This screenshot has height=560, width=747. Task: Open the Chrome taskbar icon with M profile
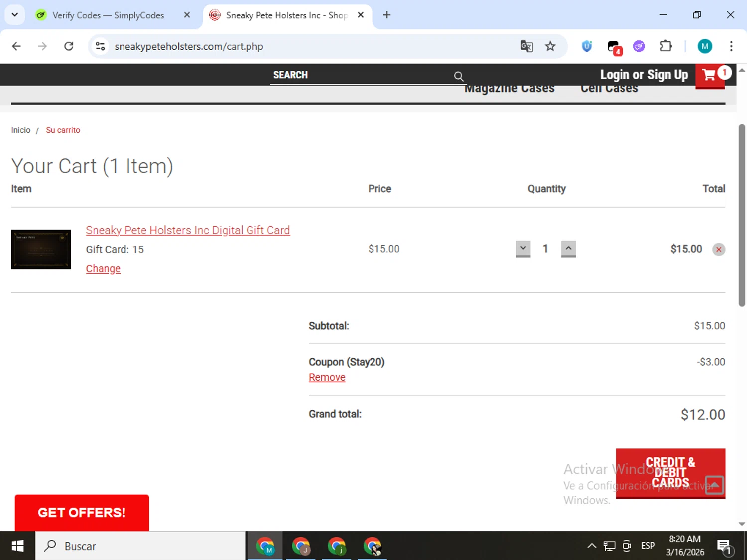click(x=265, y=546)
